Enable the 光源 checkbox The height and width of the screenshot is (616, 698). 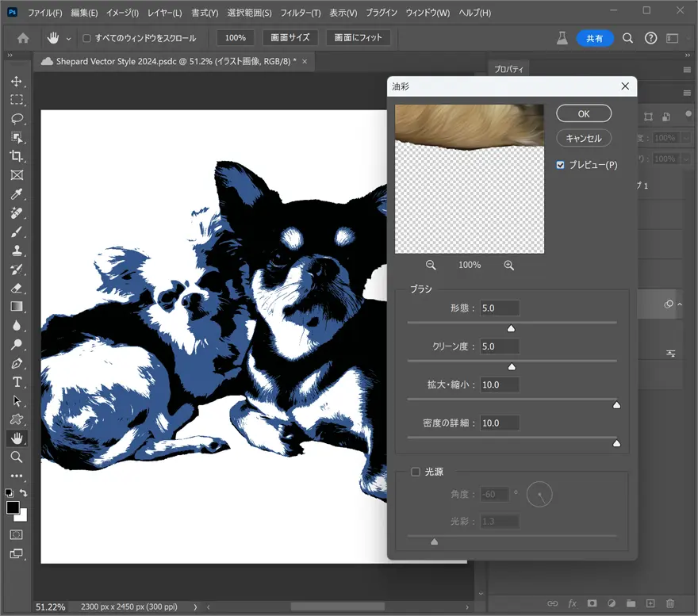[x=415, y=472]
